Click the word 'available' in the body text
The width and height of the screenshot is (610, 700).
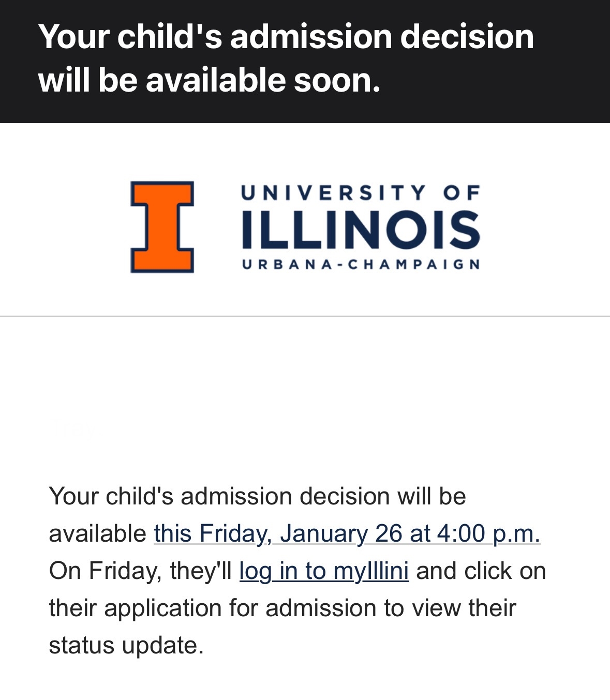pos(98,533)
